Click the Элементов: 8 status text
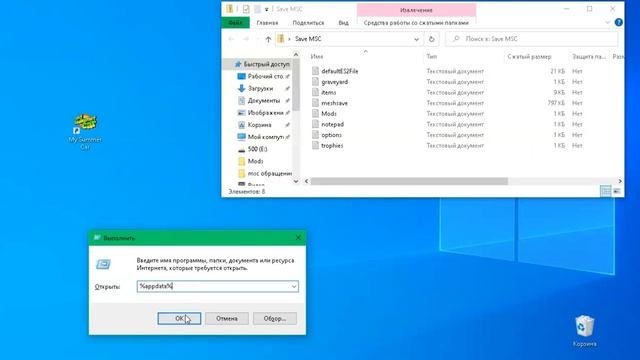The image size is (640, 360). [x=247, y=191]
